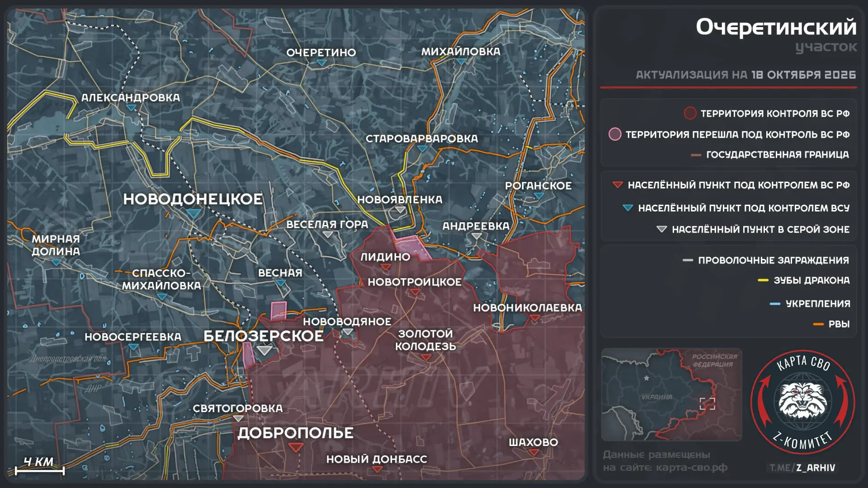This screenshot has width=868, height=488.
Task: Click the Весная blue marker triangle
Action: (x=281, y=283)
